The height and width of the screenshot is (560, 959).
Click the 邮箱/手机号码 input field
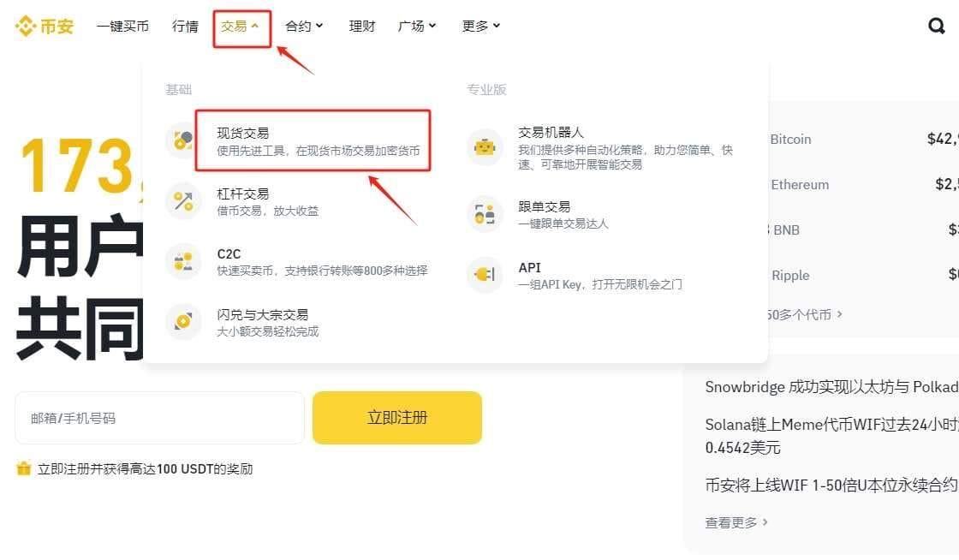click(x=159, y=417)
